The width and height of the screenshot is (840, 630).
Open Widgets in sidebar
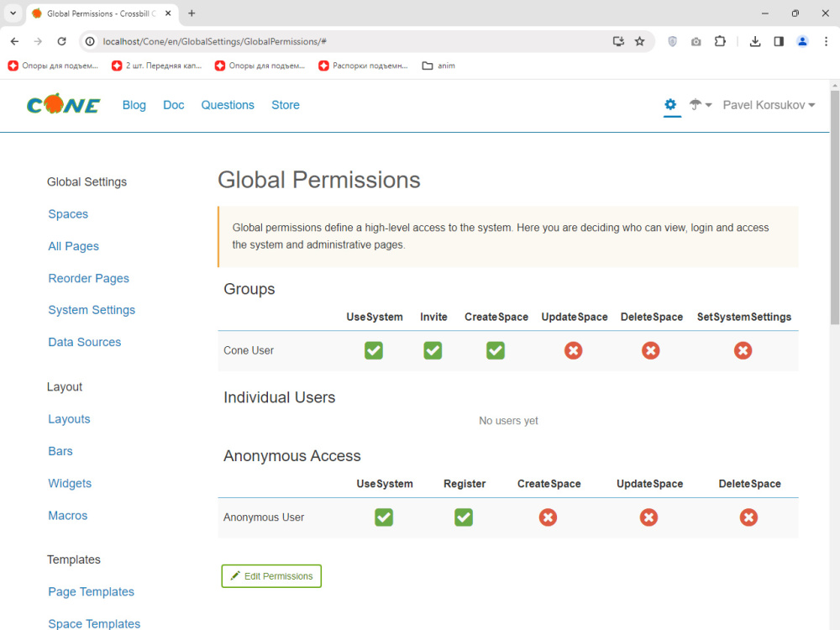point(70,483)
